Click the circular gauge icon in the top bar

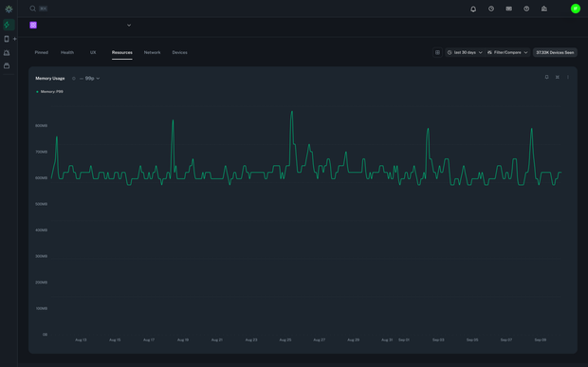491,9
